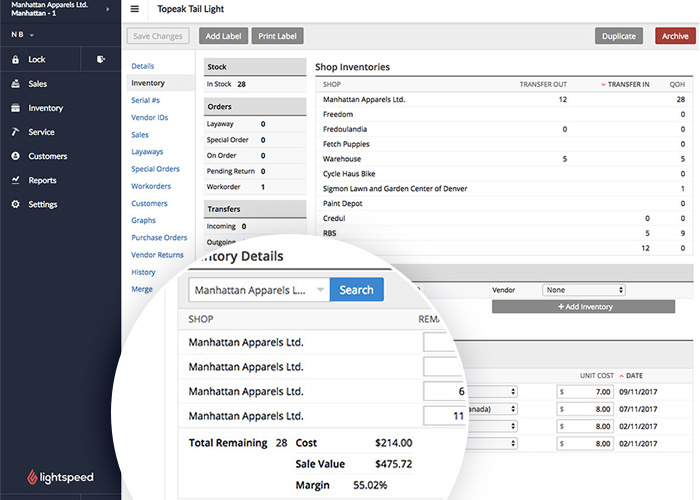Click Cycle Haus Bike shop row
700x500 pixels.
tap(504, 174)
